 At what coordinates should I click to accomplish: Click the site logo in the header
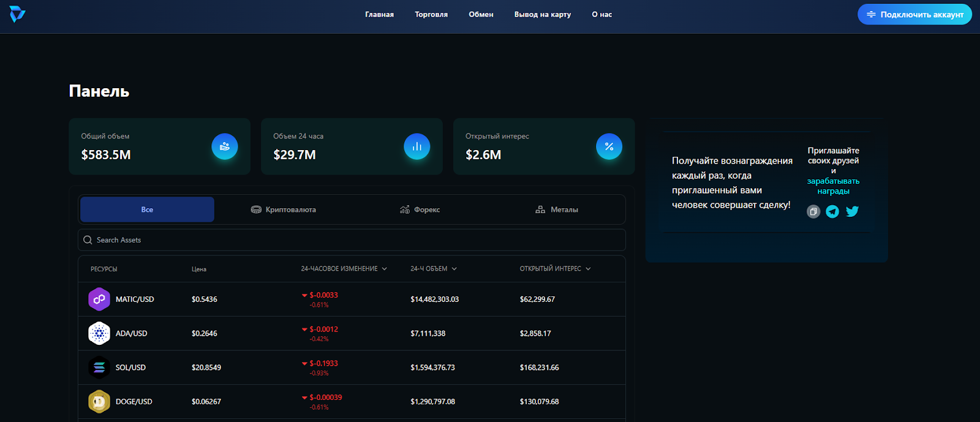[17, 14]
